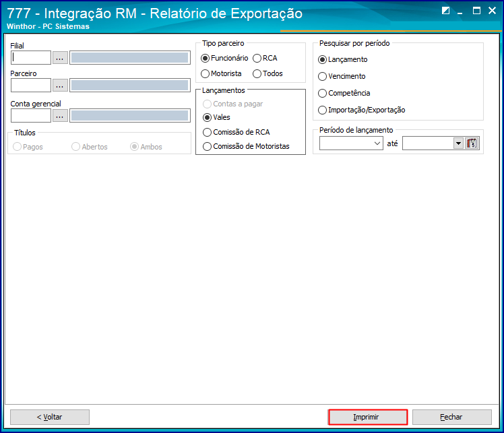Choose the Vales lançamentos option
Image resolution: width=504 pixels, height=433 pixels.
click(217, 118)
